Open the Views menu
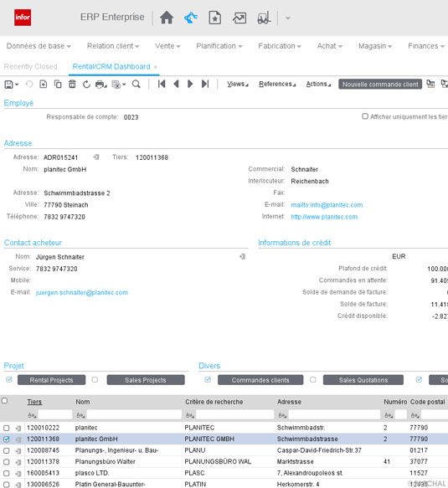Screen dimensions: 448x488 (238, 84)
